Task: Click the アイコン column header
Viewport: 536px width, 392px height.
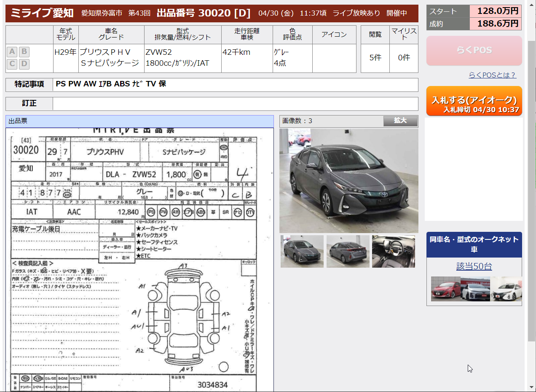Action: click(334, 35)
